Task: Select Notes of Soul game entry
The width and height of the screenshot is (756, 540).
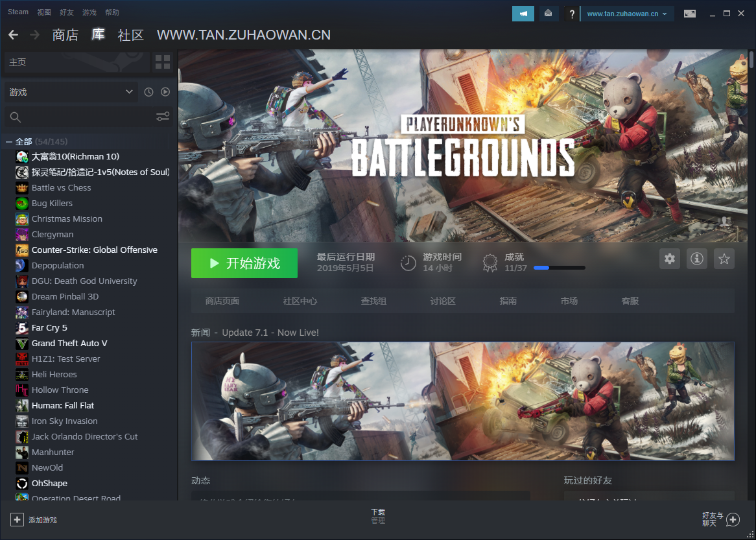Action: point(100,172)
